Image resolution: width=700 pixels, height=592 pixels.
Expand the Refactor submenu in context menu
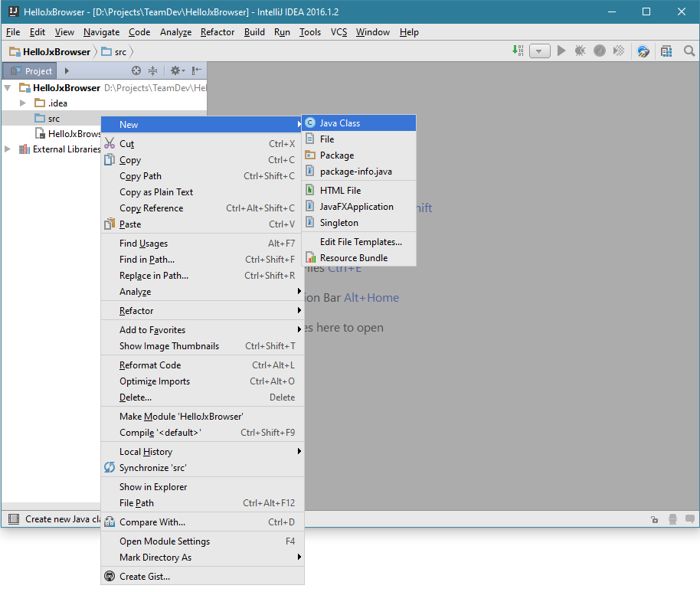(299, 310)
